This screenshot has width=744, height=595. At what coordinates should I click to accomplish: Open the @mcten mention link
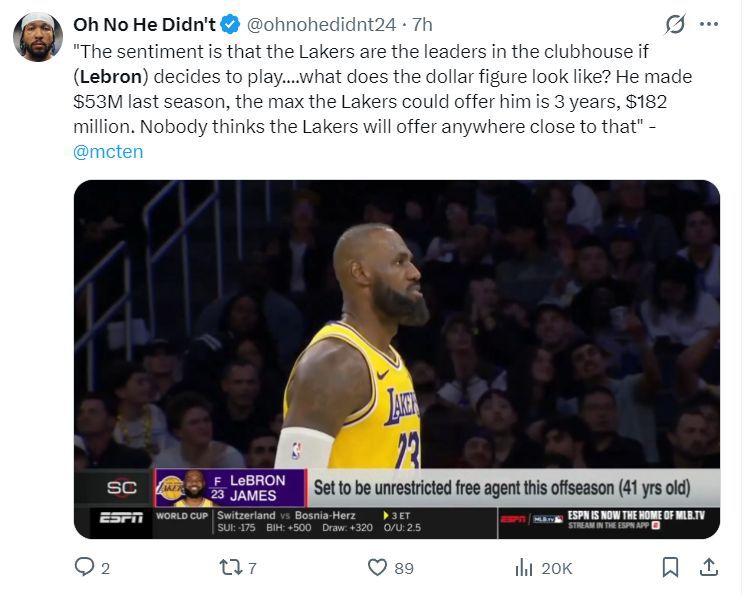(x=108, y=152)
